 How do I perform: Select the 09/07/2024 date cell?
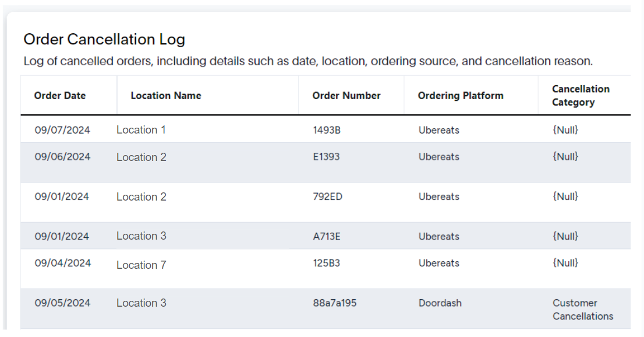point(62,130)
